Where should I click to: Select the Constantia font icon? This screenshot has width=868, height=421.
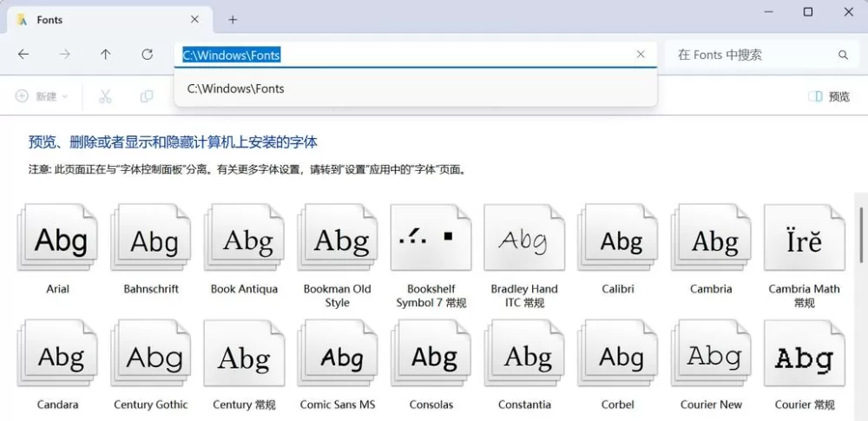[x=524, y=353]
